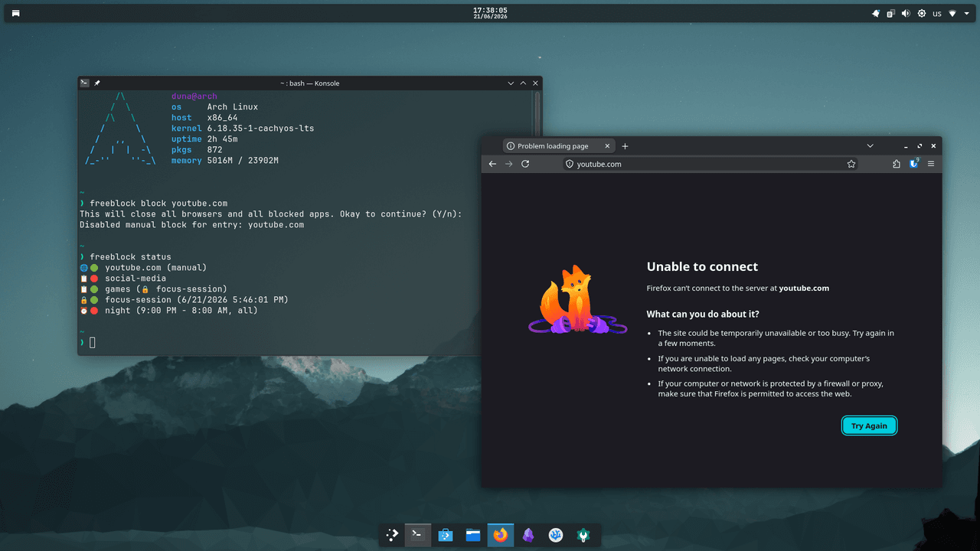Open a new Firefox tab
980x551 pixels.
coord(625,146)
